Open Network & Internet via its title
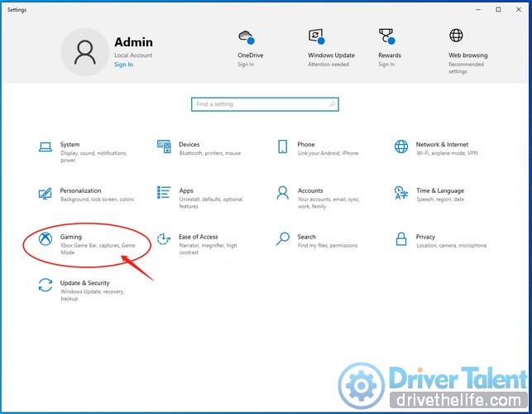Image resolution: width=532 pixels, height=414 pixels. click(442, 144)
